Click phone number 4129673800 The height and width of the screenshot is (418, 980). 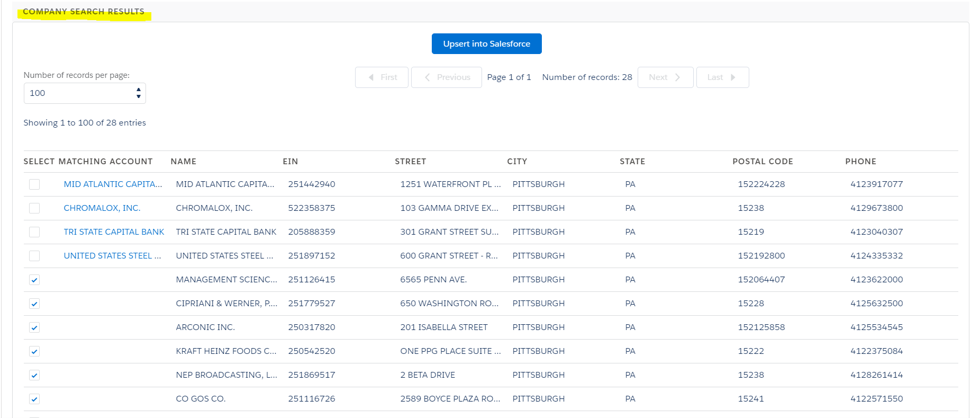point(876,208)
